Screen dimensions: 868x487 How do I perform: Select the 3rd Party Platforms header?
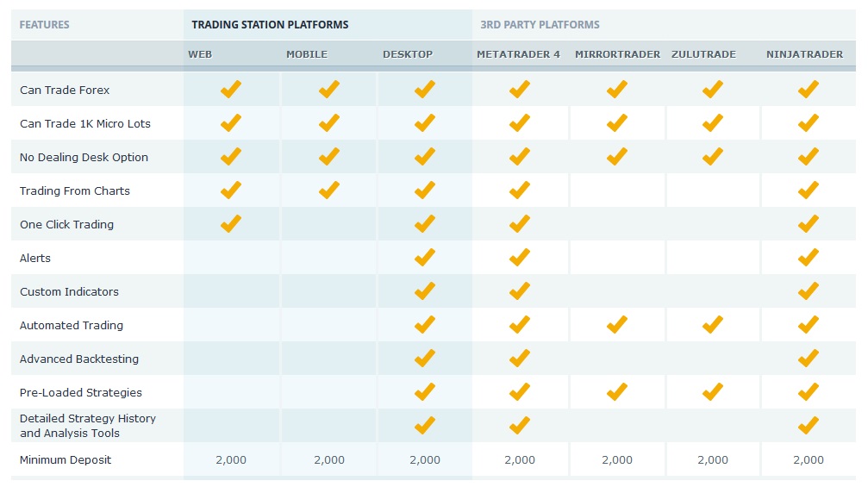click(x=540, y=25)
